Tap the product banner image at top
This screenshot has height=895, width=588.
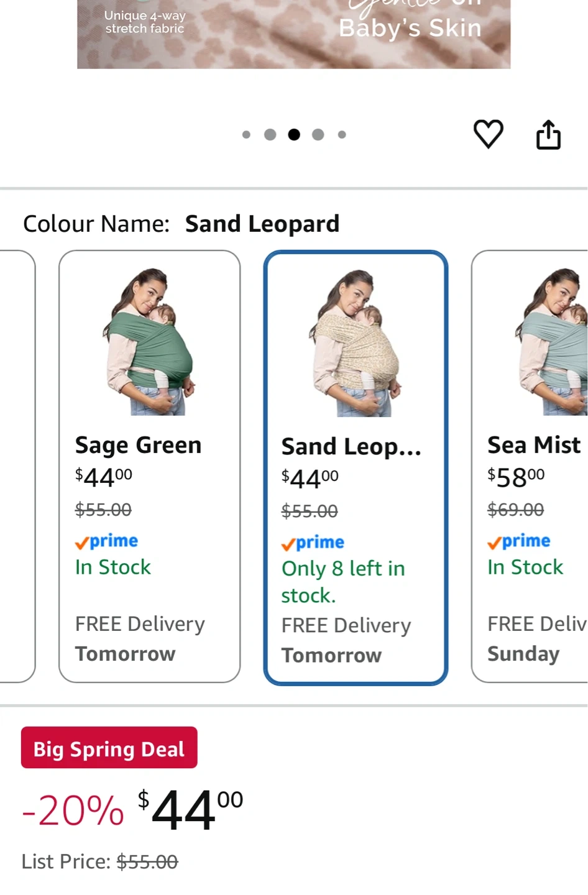tap(293, 34)
